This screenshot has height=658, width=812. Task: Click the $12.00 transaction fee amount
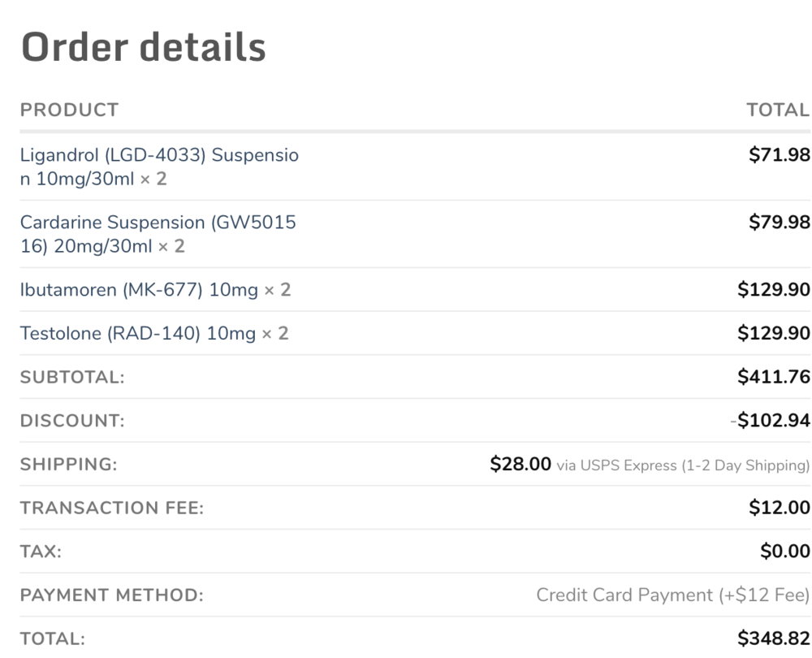coord(780,507)
